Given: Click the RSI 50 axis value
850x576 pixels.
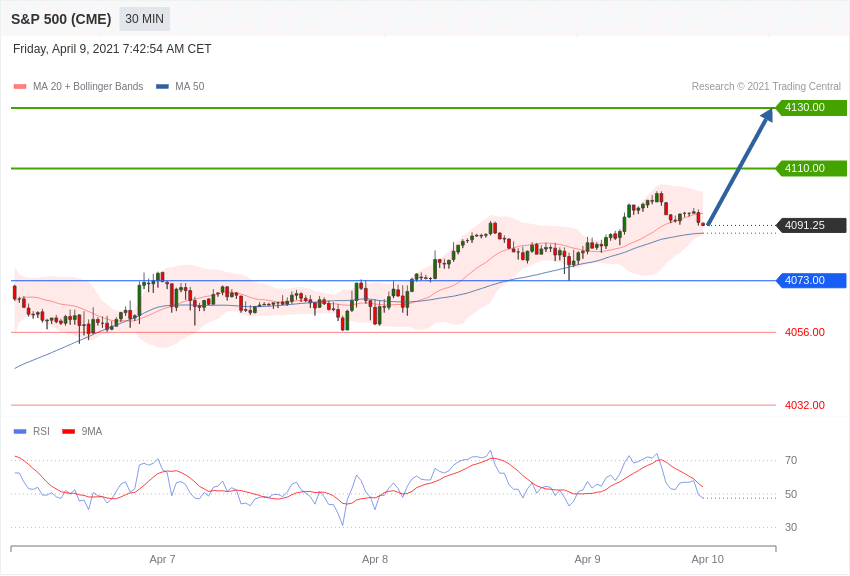Looking at the screenshot, I should (x=791, y=494).
